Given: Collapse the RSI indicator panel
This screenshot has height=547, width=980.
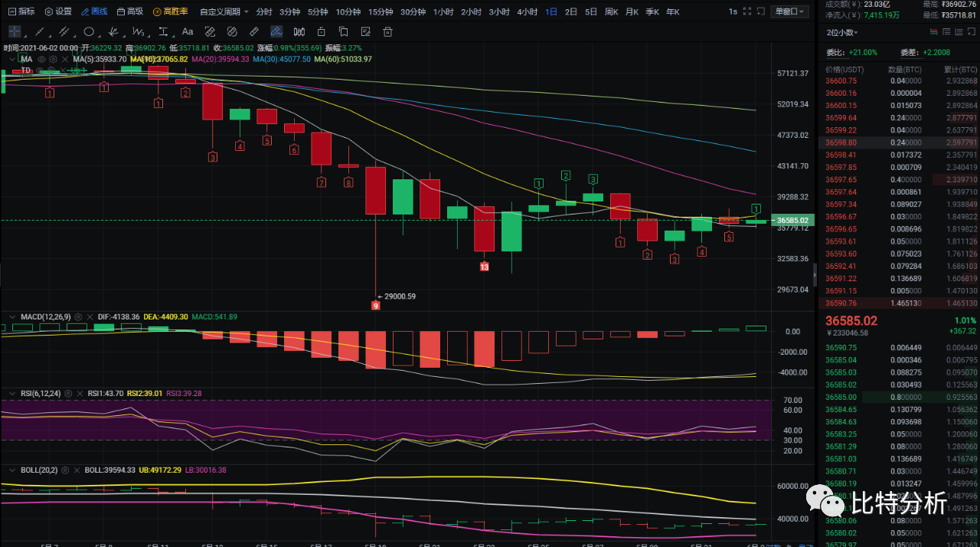Looking at the screenshot, I should (x=12, y=393).
